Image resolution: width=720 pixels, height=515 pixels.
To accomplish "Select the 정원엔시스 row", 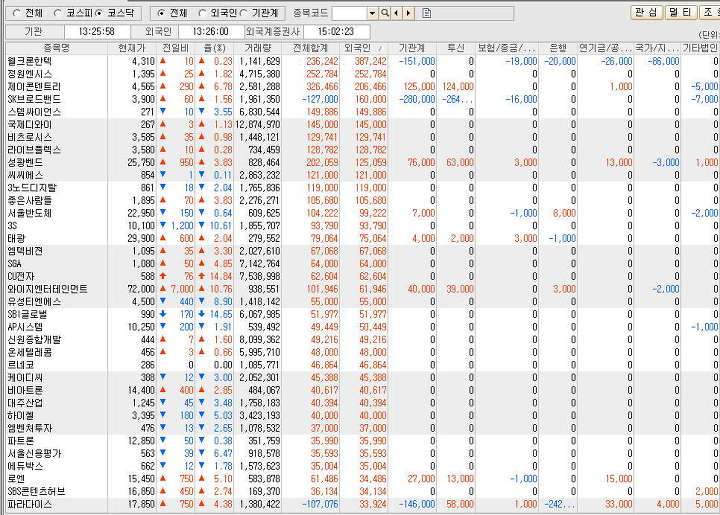I will [x=363, y=74].
